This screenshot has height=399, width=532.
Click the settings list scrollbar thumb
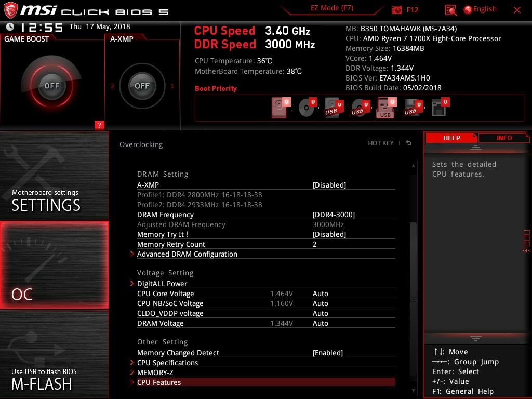(413, 299)
